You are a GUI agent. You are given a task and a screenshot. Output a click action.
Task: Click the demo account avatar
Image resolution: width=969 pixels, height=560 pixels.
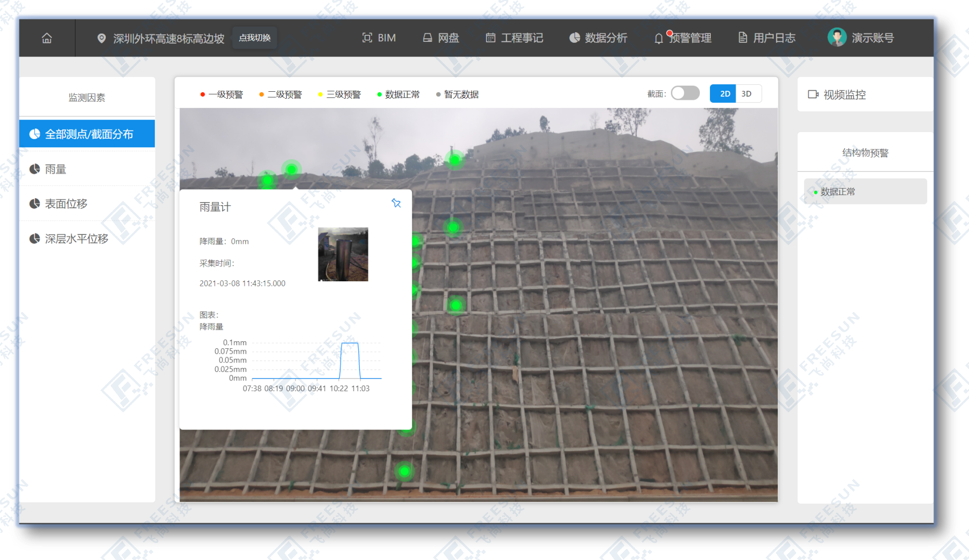837,37
